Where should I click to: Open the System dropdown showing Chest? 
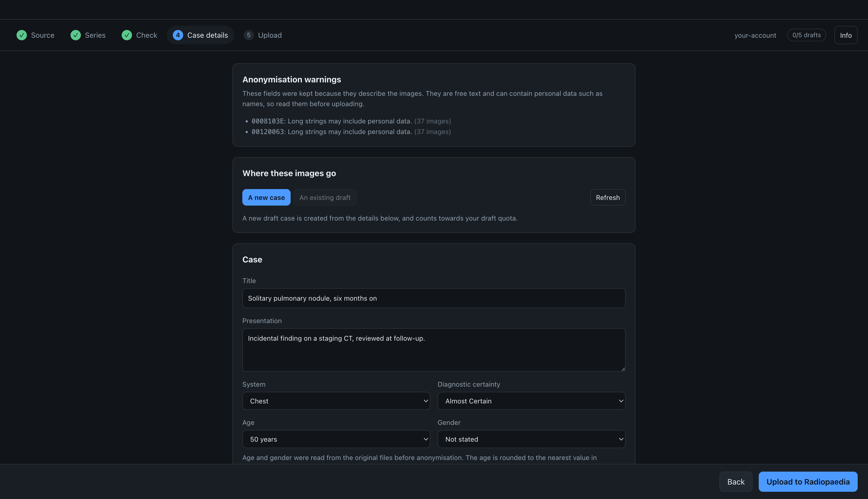tap(336, 401)
